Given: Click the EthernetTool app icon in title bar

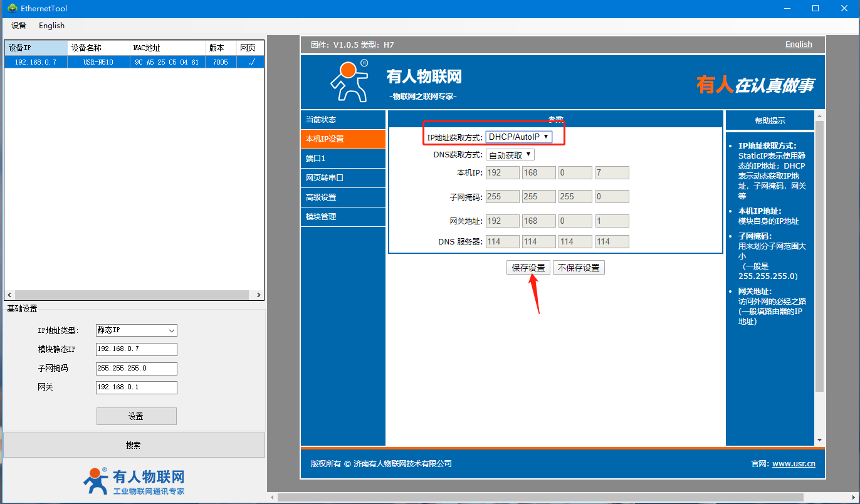Looking at the screenshot, I should coord(12,8).
